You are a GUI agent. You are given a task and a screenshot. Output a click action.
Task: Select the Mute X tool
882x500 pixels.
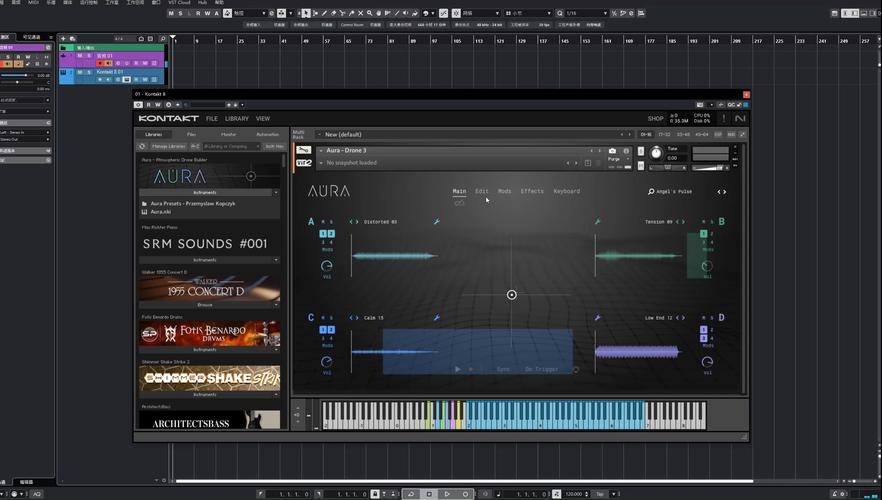click(x=361, y=13)
